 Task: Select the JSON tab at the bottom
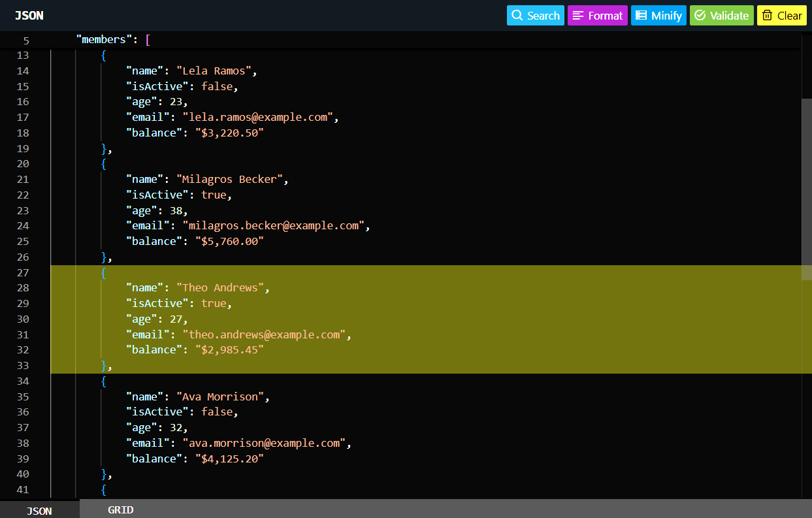pyautogui.click(x=39, y=511)
